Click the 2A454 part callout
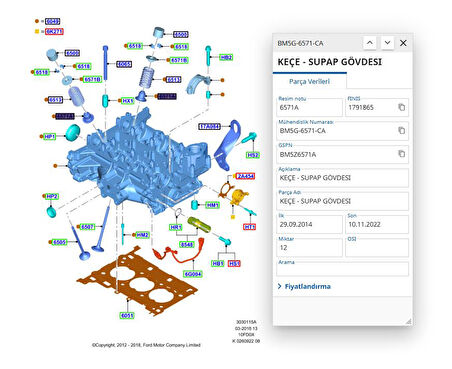The image size is (452, 369). pyautogui.click(x=246, y=176)
